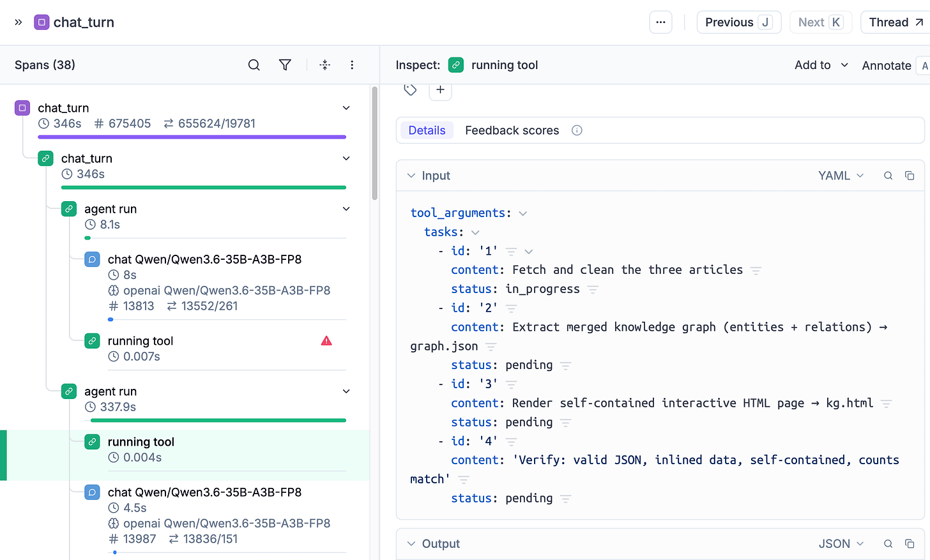Collapse the root chat_turn span
The width and height of the screenshot is (930, 560).
346,108
